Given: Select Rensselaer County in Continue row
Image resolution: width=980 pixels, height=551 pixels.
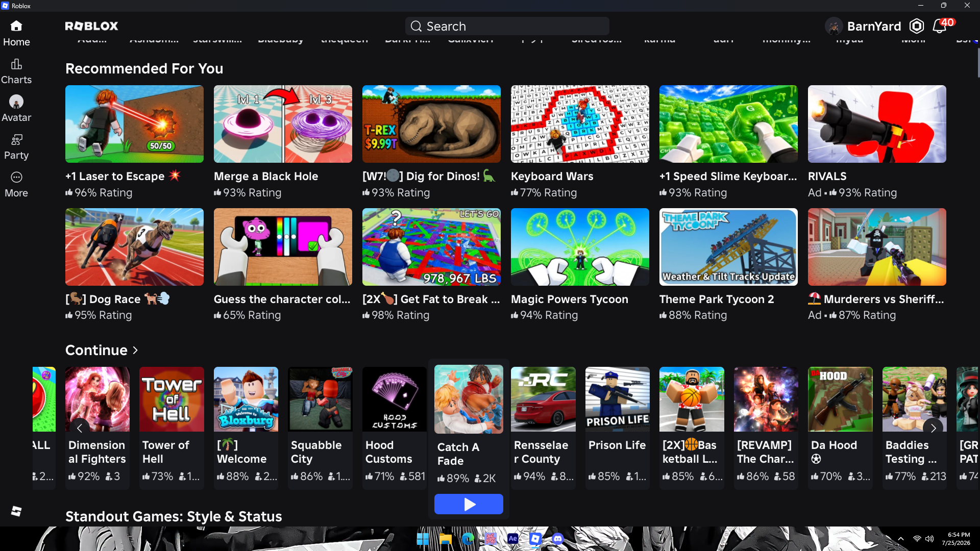Looking at the screenshot, I should (543, 428).
